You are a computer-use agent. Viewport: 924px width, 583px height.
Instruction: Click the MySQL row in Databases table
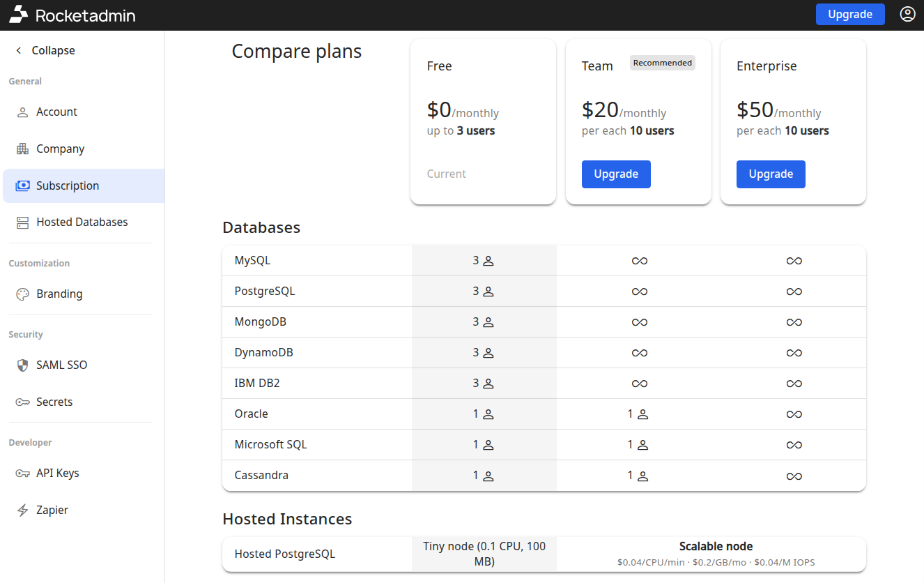pyautogui.click(x=252, y=261)
